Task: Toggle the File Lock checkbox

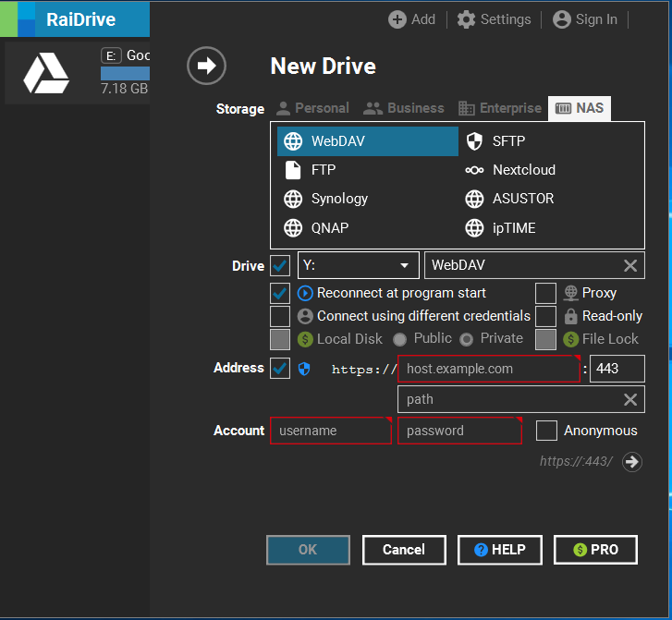Action: [x=545, y=339]
